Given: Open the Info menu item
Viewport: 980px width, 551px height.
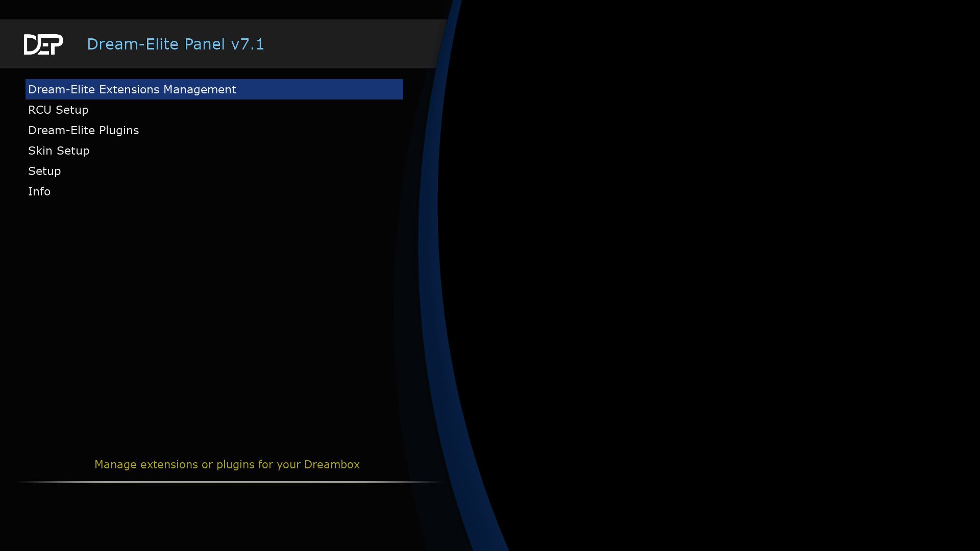Looking at the screenshot, I should 39,191.
